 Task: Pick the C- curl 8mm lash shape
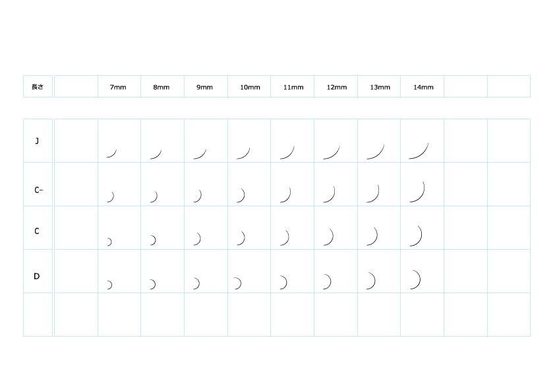[154, 196]
